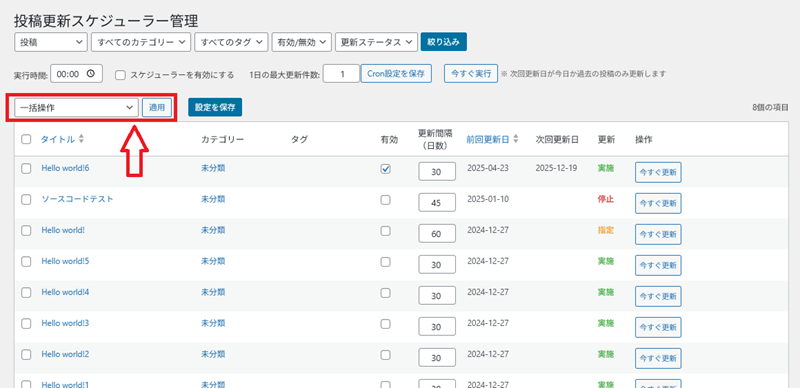Check the 有効 checkbox for ソースコードテスト
800x388 pixels.
(x=386, y=200)
